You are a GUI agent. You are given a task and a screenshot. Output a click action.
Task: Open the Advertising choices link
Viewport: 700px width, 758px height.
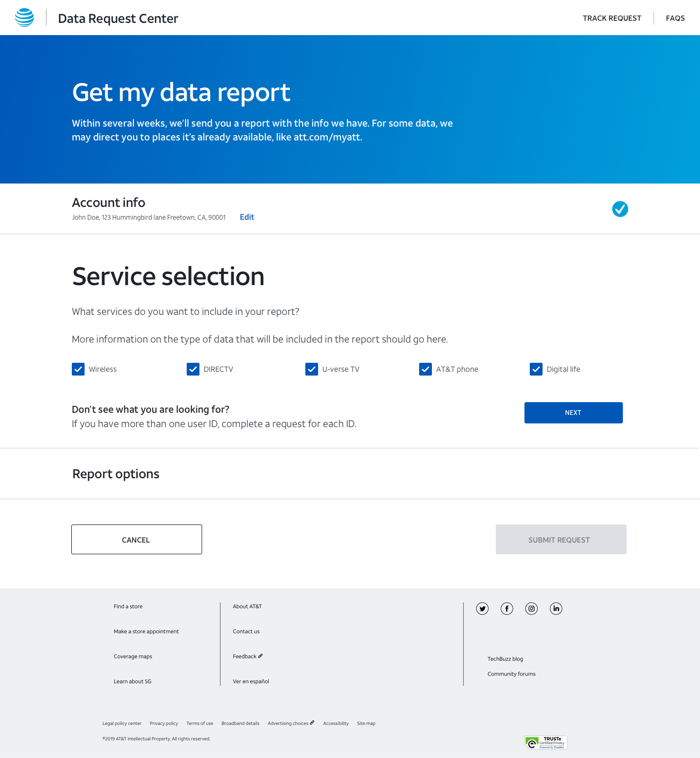291,723
